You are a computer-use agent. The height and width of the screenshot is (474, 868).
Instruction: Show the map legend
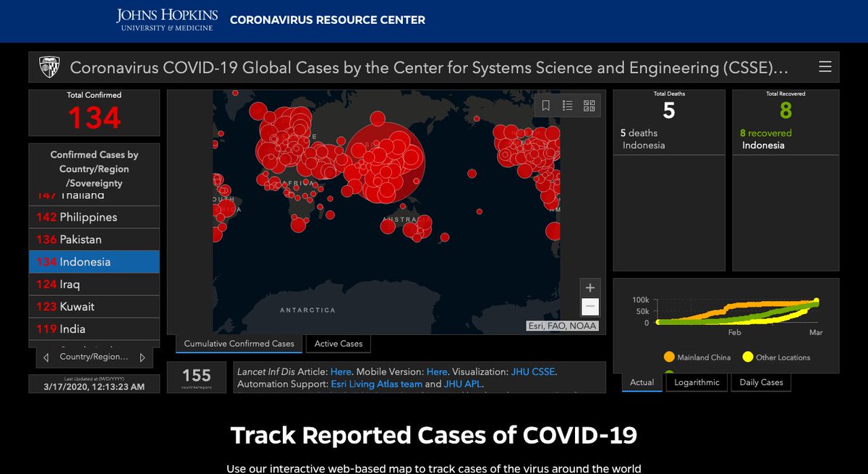[568, 106]
